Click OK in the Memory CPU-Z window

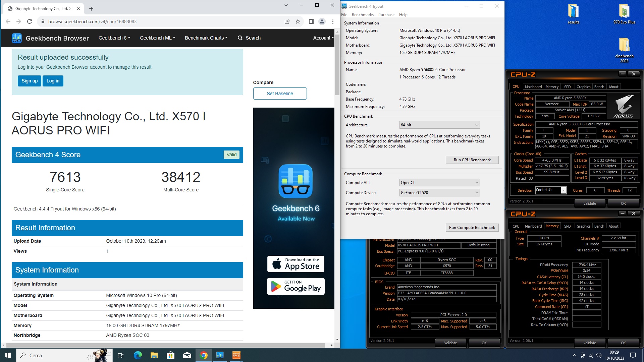point(623,343)
